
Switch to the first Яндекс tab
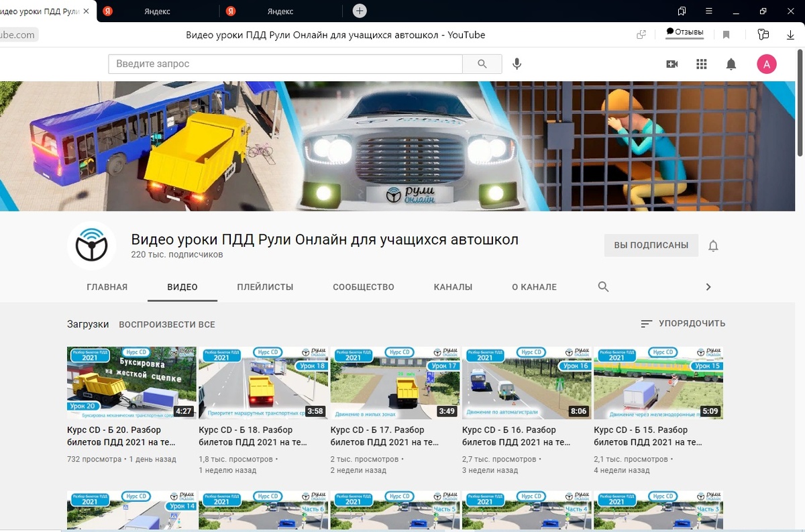157,11
